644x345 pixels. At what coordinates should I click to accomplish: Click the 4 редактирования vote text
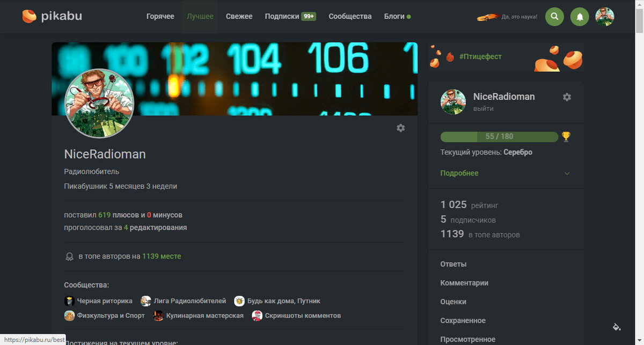[155, 227]
